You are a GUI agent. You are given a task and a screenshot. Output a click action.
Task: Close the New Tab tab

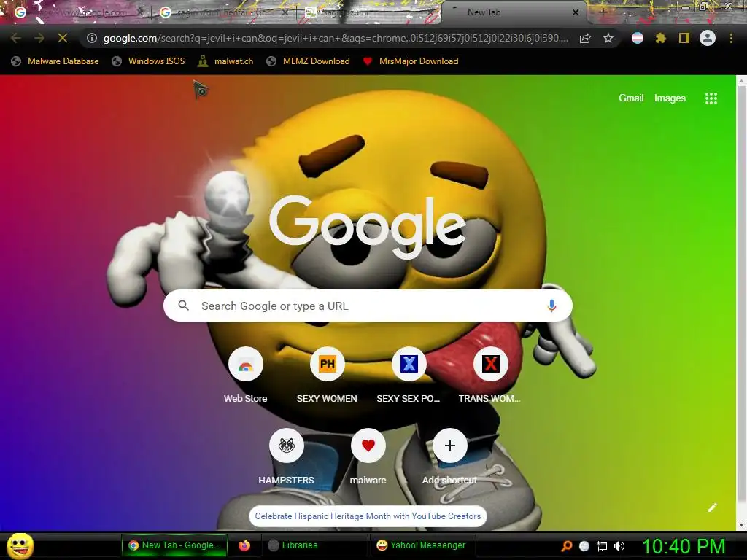pyautogui.click(x=576, y=12)
